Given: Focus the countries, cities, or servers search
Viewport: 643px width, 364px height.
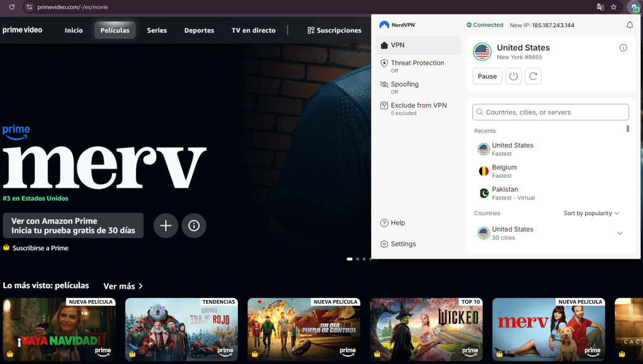Looking at the screenshot, I should click(550, 112).
